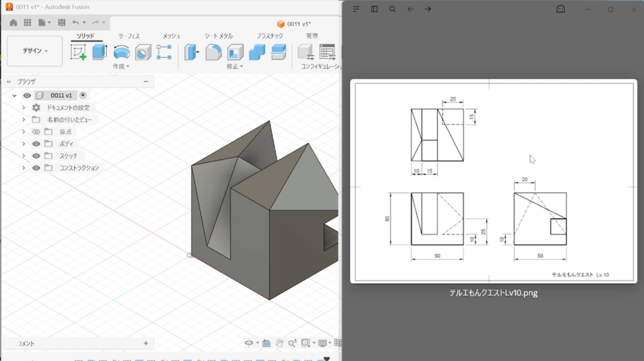Click the Look At icon
Viewport: 644px width, 361px height.
[266, 343]
